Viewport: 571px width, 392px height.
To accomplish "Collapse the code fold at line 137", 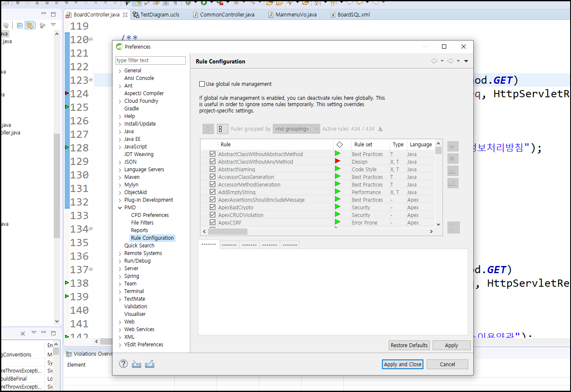I will (91, 269).
